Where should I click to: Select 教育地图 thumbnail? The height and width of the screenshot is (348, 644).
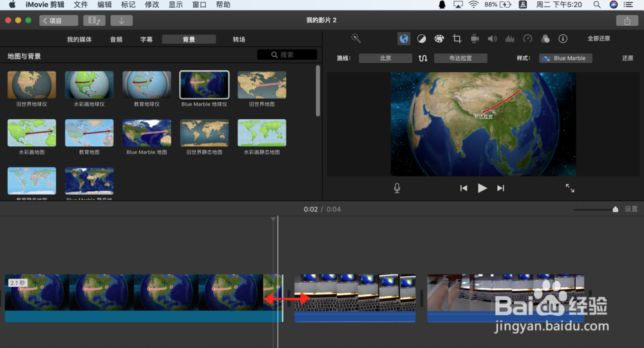(89, 133)
